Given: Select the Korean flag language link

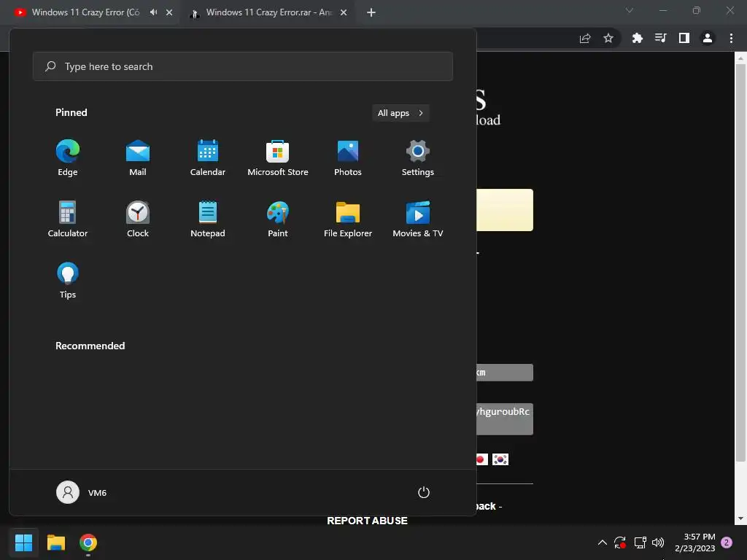Looking at the screenshot, I should tap(500, 459).
